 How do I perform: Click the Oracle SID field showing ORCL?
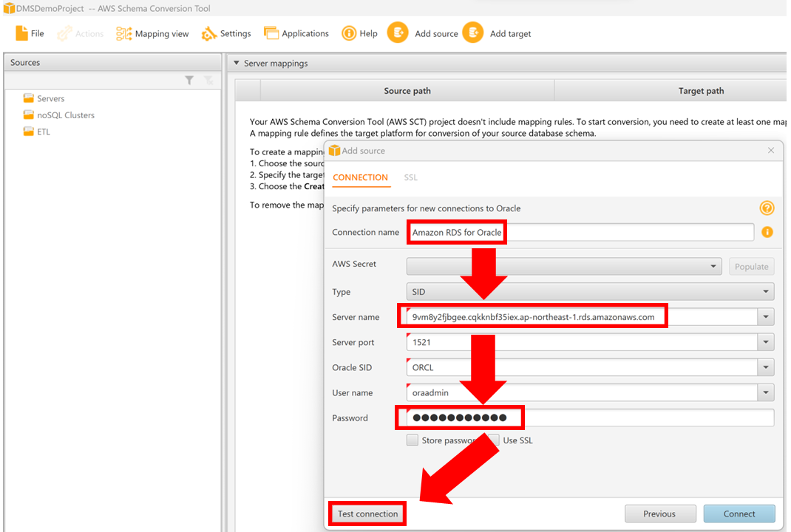[582, 368]
